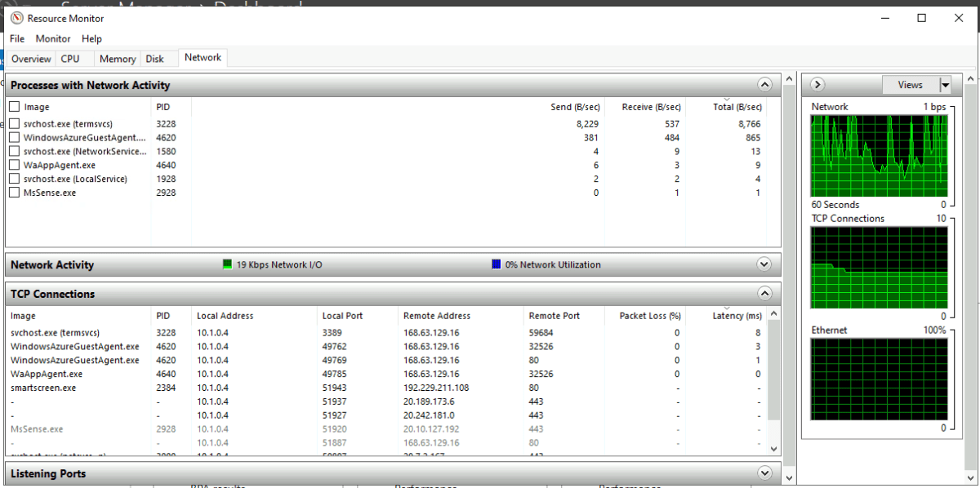Switch to the Overview tab
Screen dimensions: 980x488
click(x=31, y=59)
